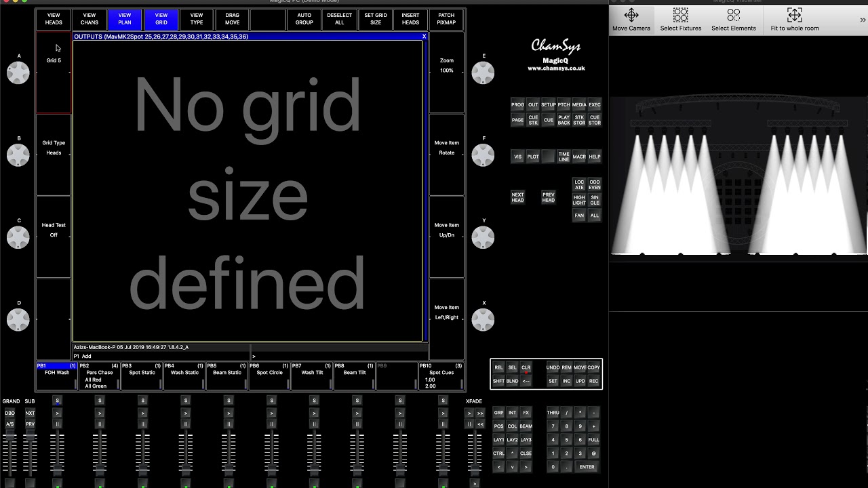Viewport: 868px width, 488px height.
Task: Click Move Item Rotate soft button
Action: [x=446, y=155]
